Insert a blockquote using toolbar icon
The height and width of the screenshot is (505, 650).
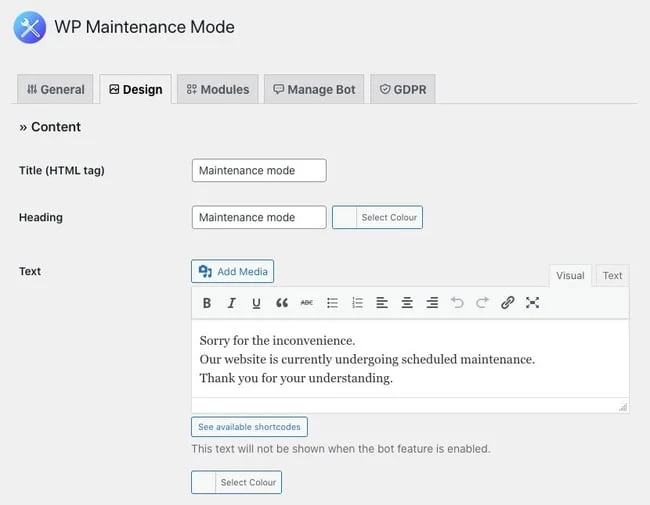coord(282,303)
